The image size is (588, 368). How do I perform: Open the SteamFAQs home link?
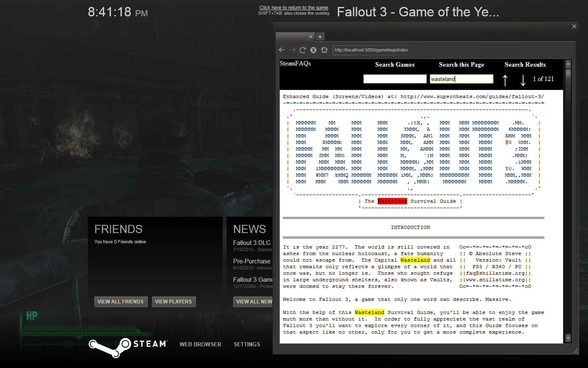point(295,63)
